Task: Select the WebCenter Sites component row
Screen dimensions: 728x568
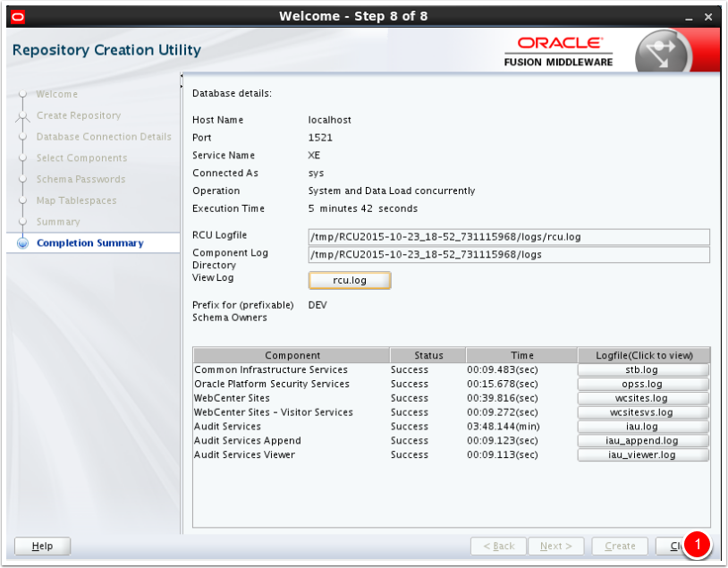Action: [x=233, y=398]
